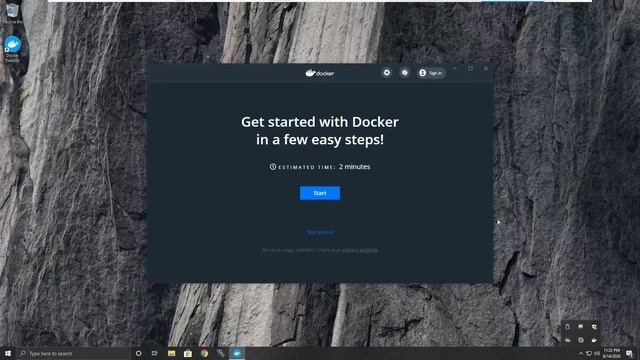Maximize the Docker window
Image resolution: width=640 pixels, height=360 pixels.
tap(470, 69)
